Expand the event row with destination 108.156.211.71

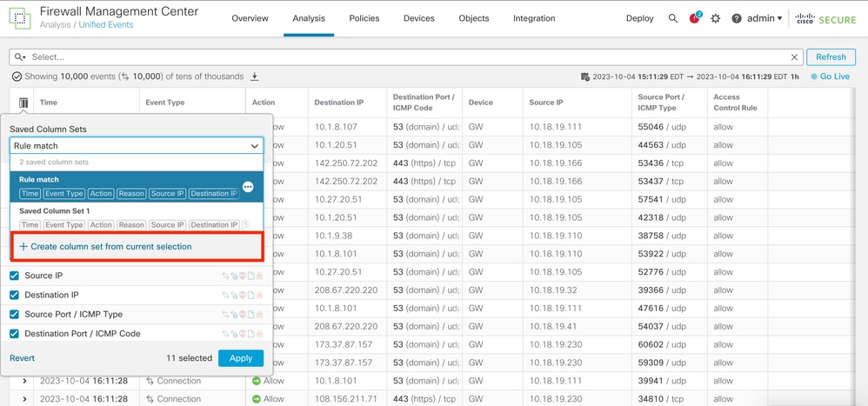click(x=24, y=399)
